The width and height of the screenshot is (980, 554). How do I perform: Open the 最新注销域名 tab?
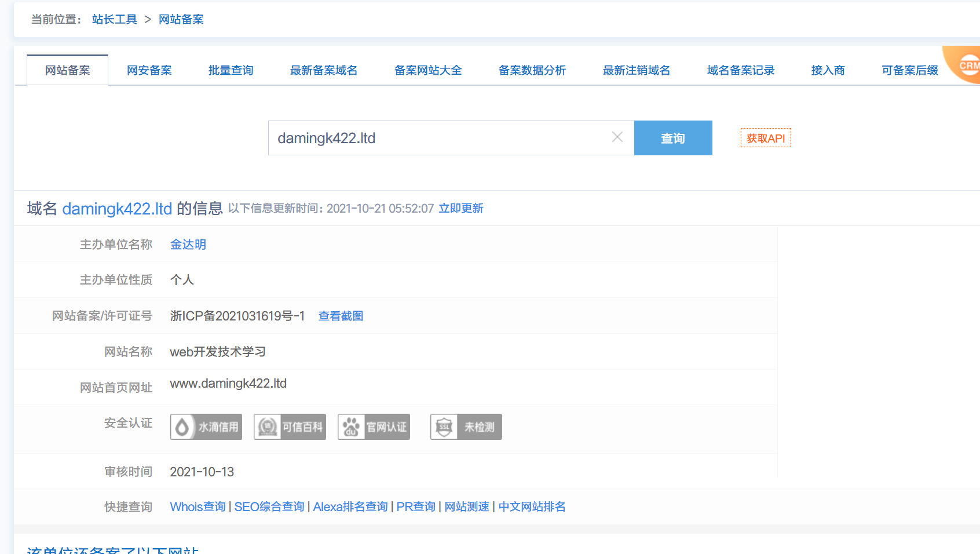(x=637, y=70)
